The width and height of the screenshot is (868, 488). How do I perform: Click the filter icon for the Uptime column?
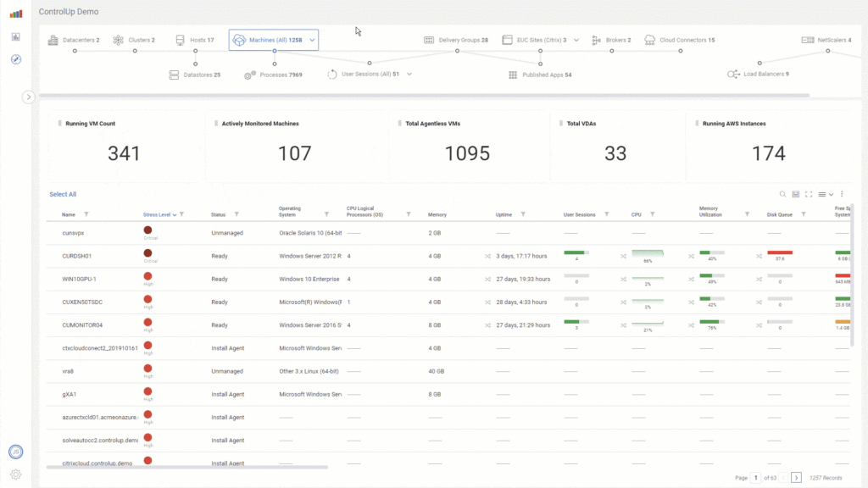[523, 214]
